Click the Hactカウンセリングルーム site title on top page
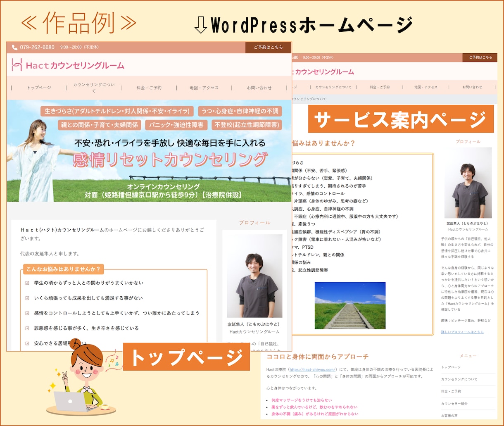This screenshot has width=504, height=426. (75, 65)
